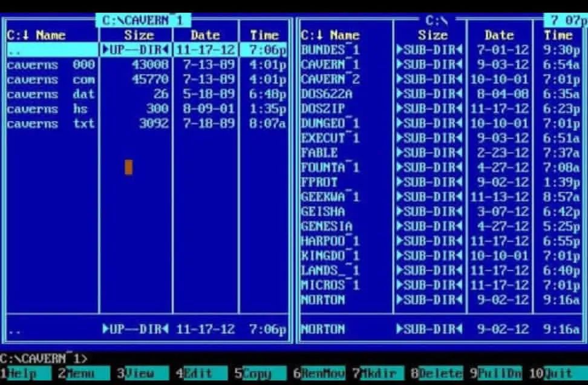Click the 8 Delete function key
Image resolution: width=588 pixels, height=385 pixels.
pos(437,373)
